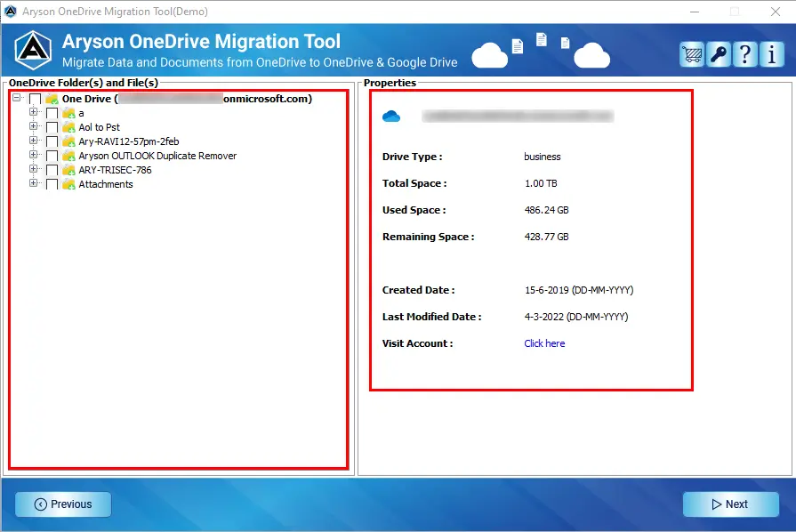Click the Aryson OUTLOOK Duplicate Remover folder icon

click(x=68, y=156)
